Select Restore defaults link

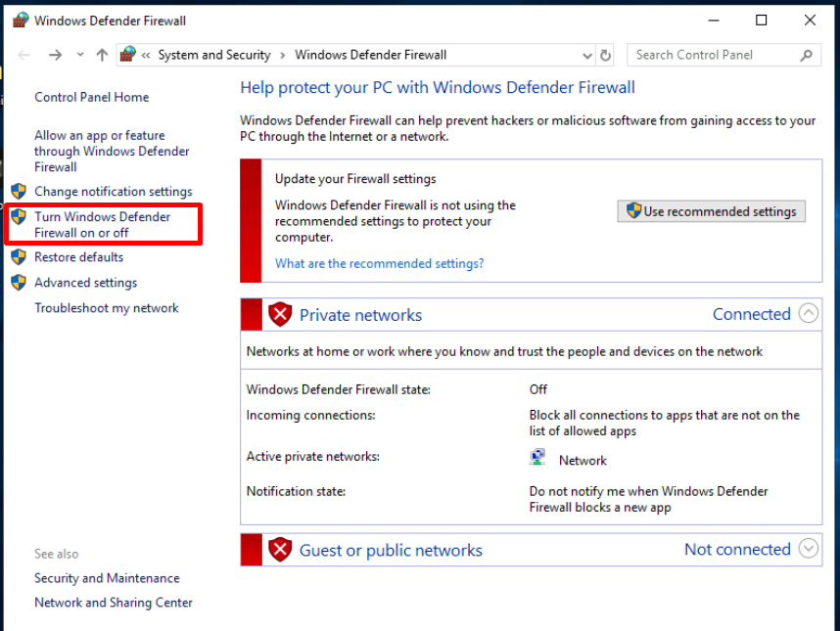(78, 257)
